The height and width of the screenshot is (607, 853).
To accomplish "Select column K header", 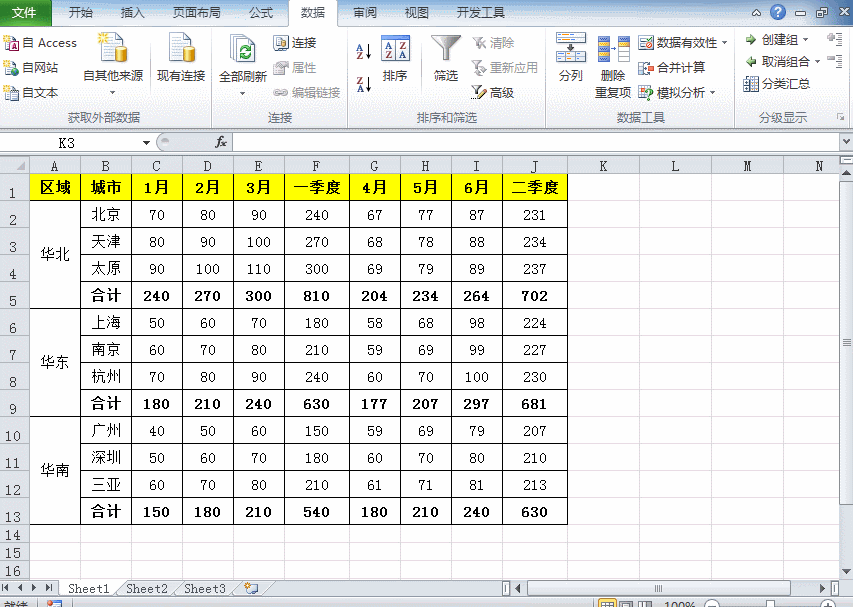I will click(603, 166).
